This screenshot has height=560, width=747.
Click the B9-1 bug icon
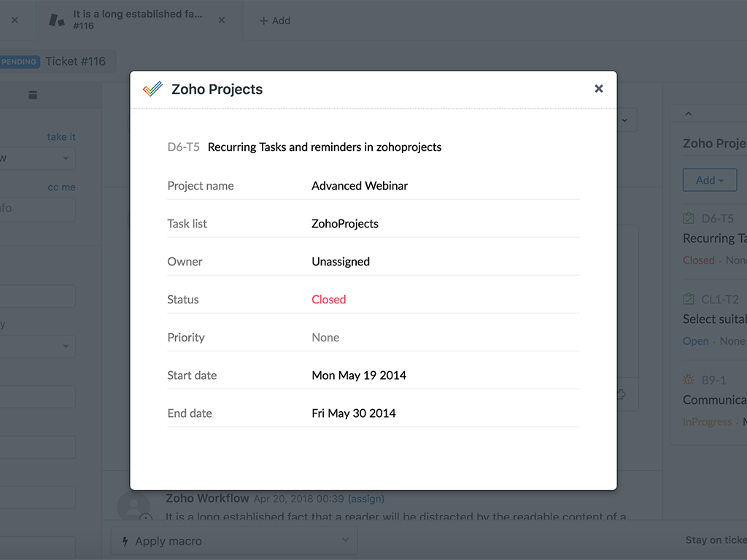click(x=688, y=380)
